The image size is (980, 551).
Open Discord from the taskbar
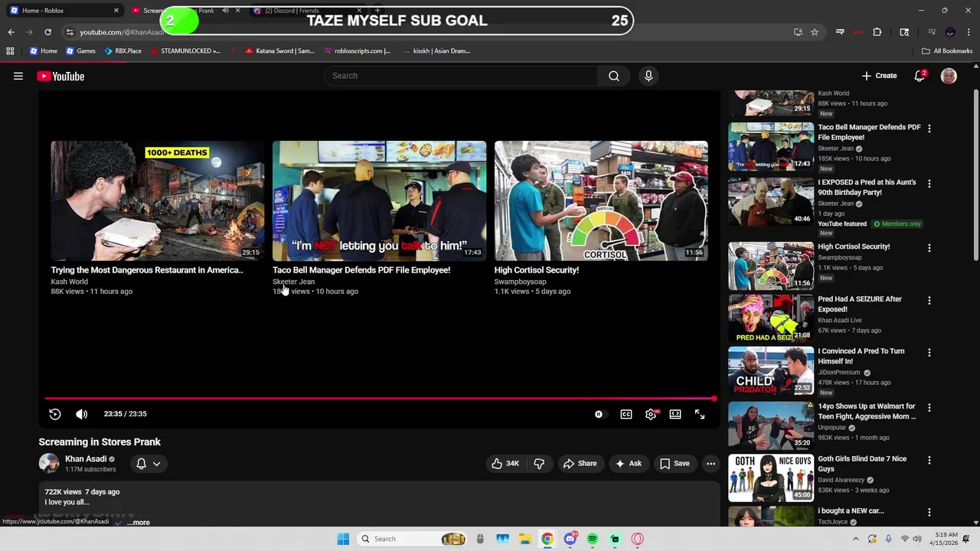(x=570, y=539)
